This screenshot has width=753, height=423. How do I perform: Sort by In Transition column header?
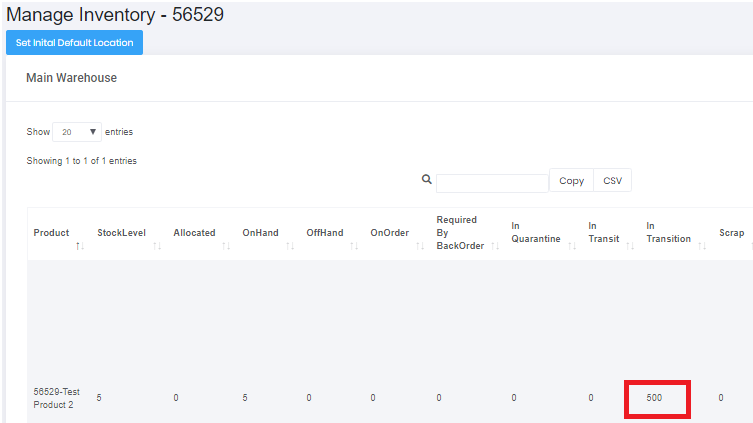(x=668, y=232)
